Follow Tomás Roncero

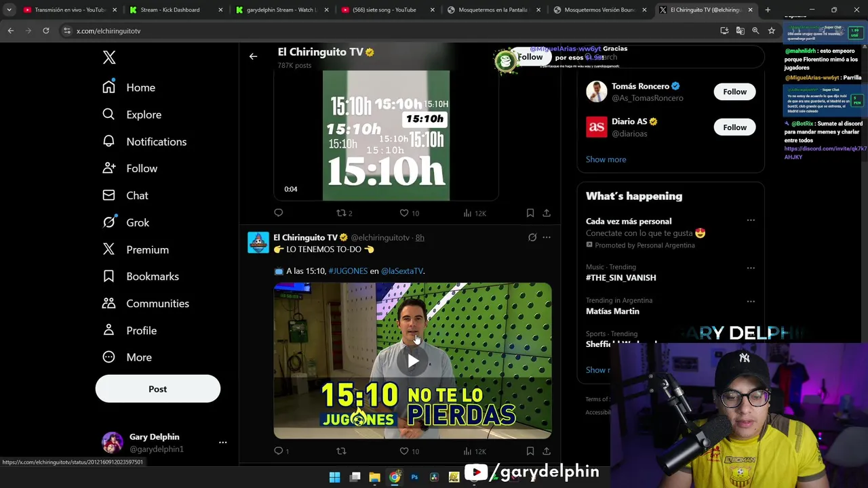pyautogui.click(x=734, y=91)
